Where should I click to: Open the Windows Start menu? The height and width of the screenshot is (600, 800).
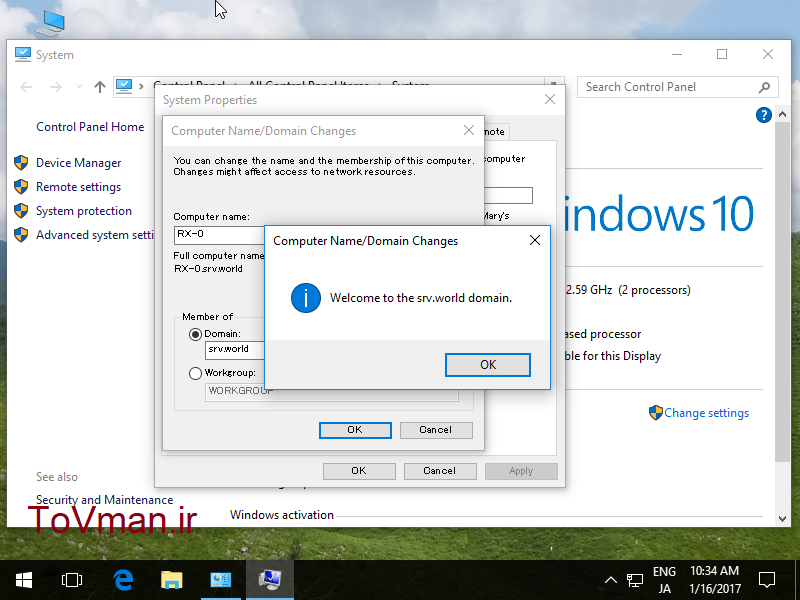(23, 580)
